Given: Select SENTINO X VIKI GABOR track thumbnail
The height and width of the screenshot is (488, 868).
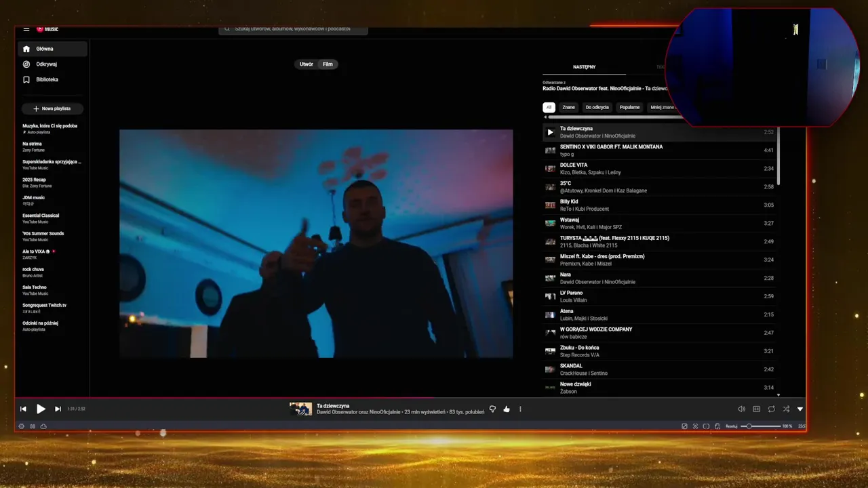Looking at the screenshot, I should click(550, 150).
